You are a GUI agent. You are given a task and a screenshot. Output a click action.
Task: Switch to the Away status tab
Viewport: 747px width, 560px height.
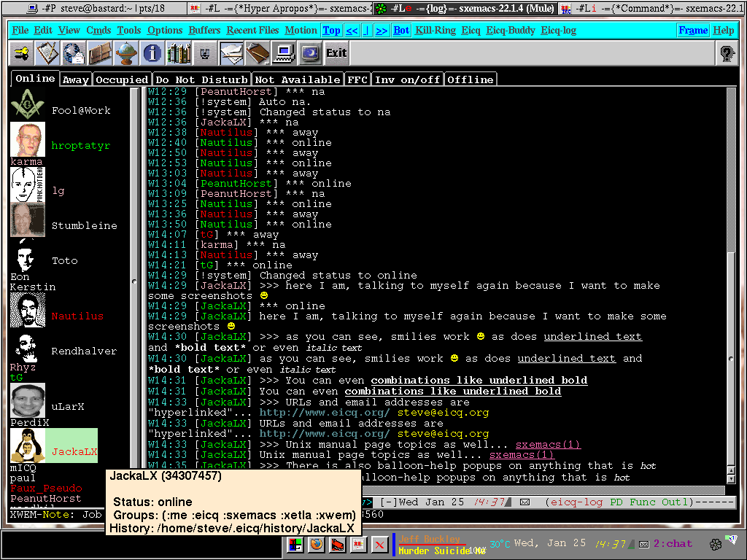[x=76, y=79]
